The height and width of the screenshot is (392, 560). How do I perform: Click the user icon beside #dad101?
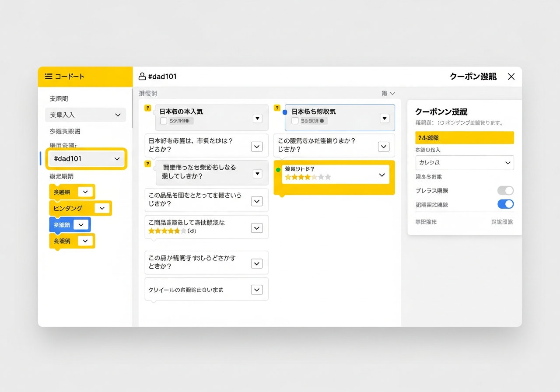coord(142,77)
